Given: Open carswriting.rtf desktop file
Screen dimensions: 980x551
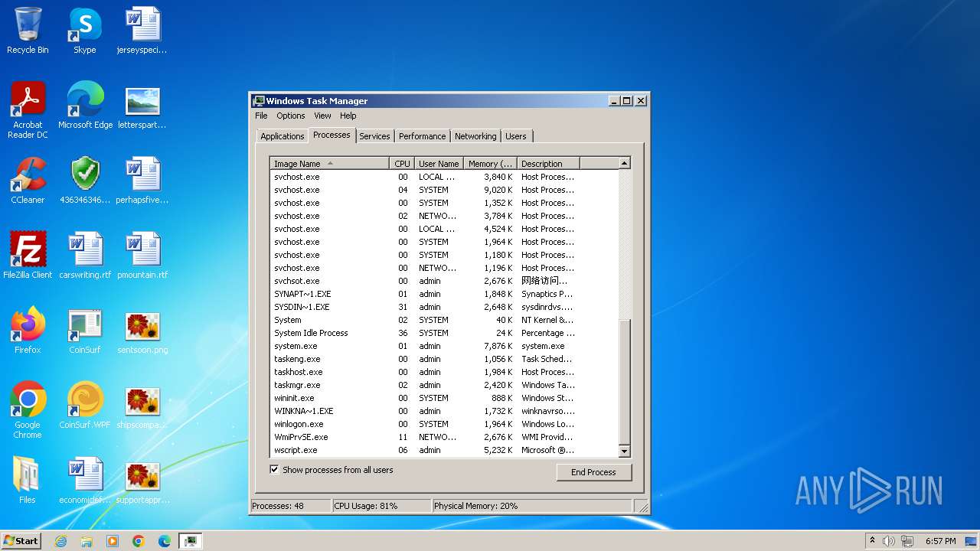Looking at the screenshot, I should [85, 255].
